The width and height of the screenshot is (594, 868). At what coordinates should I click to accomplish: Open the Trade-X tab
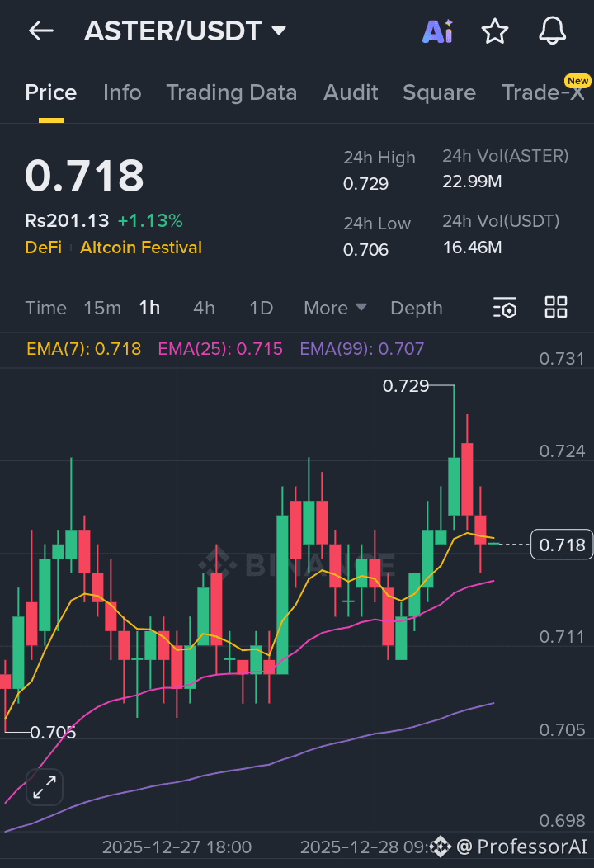[x=543, y=92]
